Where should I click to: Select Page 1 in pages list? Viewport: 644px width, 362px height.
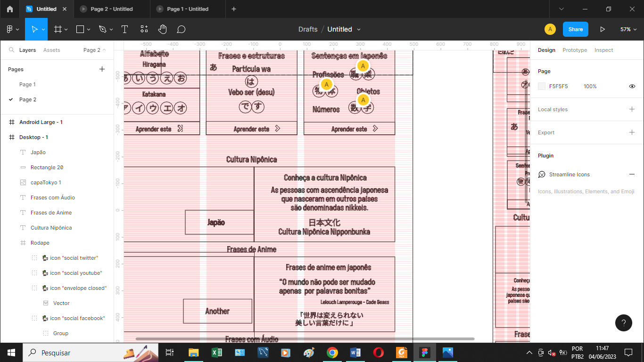click(27, 84)
